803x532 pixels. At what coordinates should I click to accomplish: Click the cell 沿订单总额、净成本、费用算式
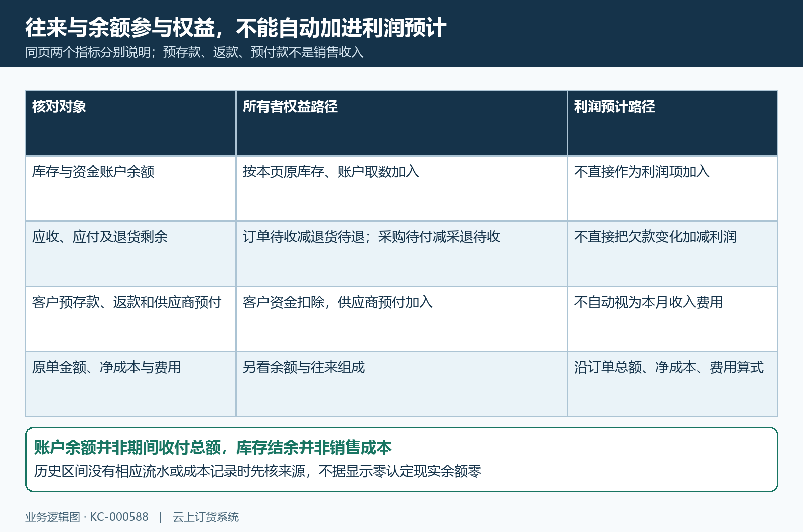click(673, 384)
